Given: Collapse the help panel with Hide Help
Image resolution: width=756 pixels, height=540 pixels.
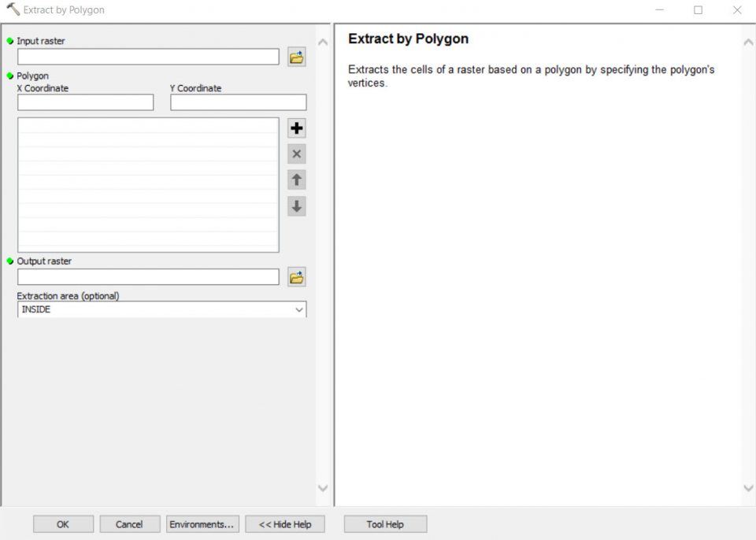Looking at the screenshot, I should point(284,523).
